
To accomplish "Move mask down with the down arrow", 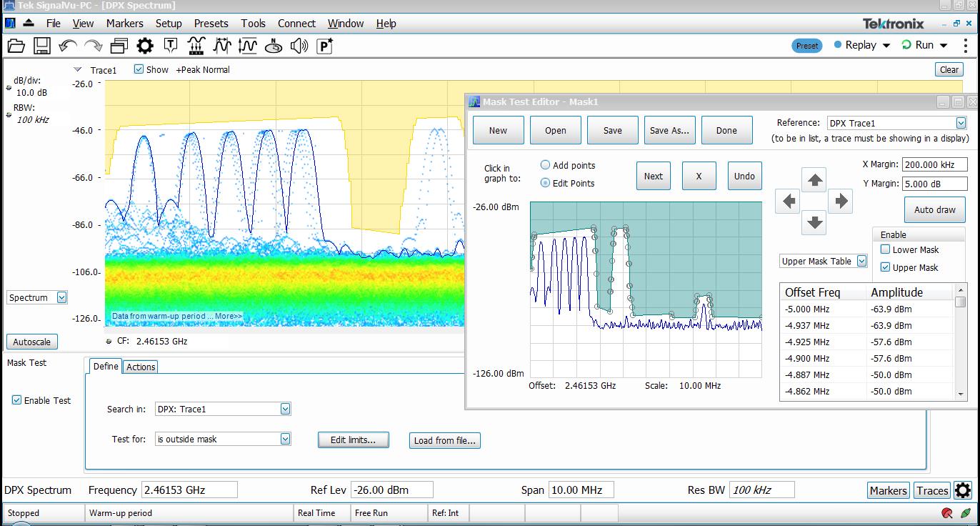I will [x=814, y=222].
